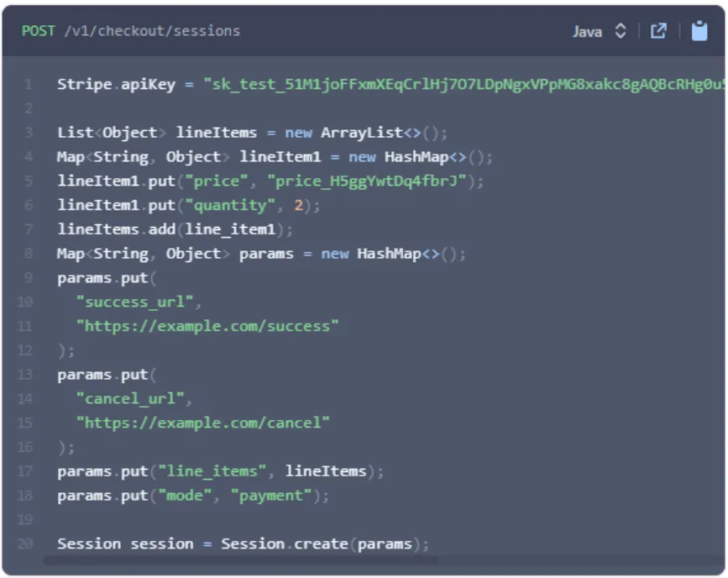Screen dimensions: 728x578
Task: Click the https://example.com/cancel URL string
Action: pos(203,423)
